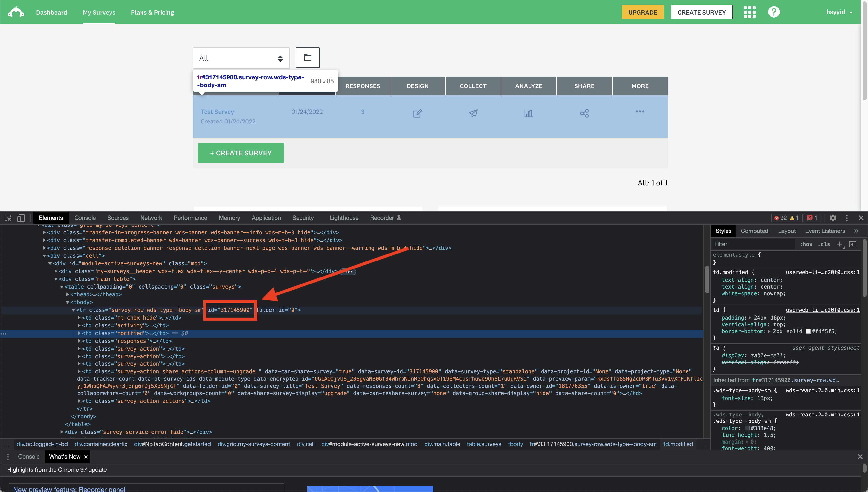The height and width of the screenshot is (492, 868).
Task: Open the Test Survey title link
Action: click(x=217, y=112)
